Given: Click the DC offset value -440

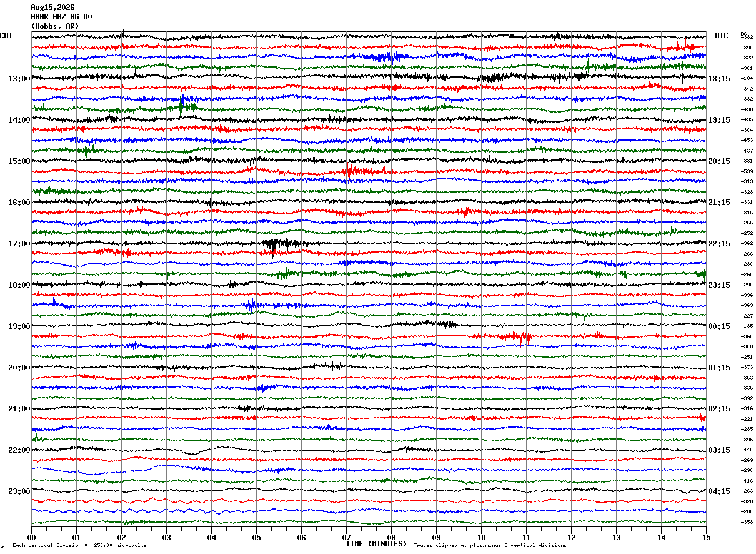Looking at the screenshot, I should [x=747, y=450].
